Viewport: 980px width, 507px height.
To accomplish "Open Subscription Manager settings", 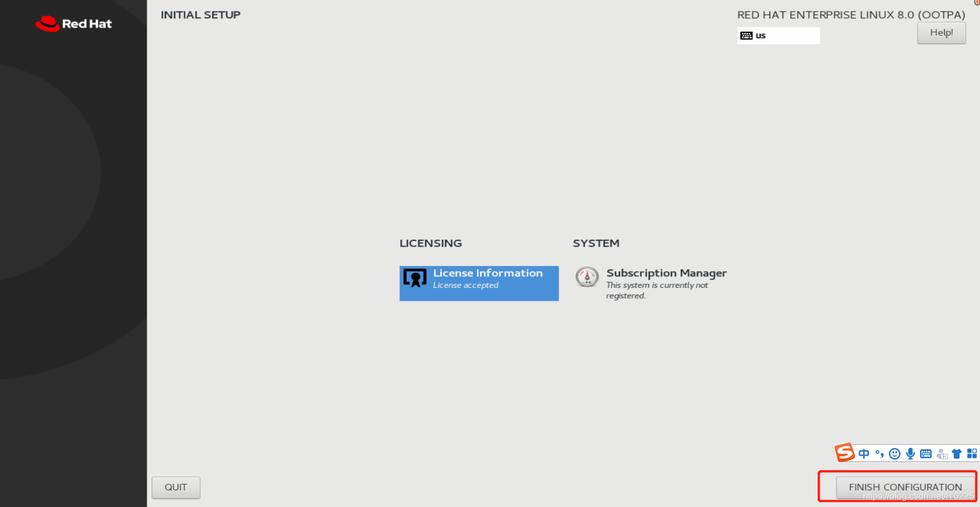I will pyautogui.click(x=651, y=283).
